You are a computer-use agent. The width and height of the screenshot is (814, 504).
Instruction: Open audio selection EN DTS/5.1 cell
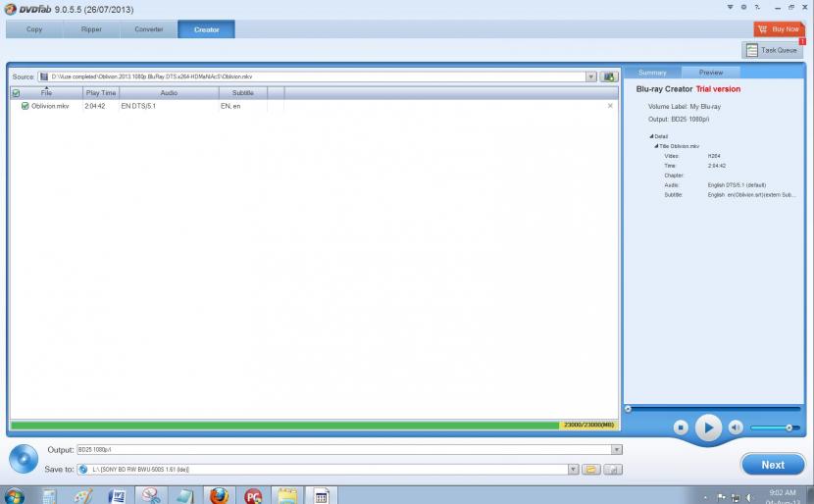click(x=169, y=105)
